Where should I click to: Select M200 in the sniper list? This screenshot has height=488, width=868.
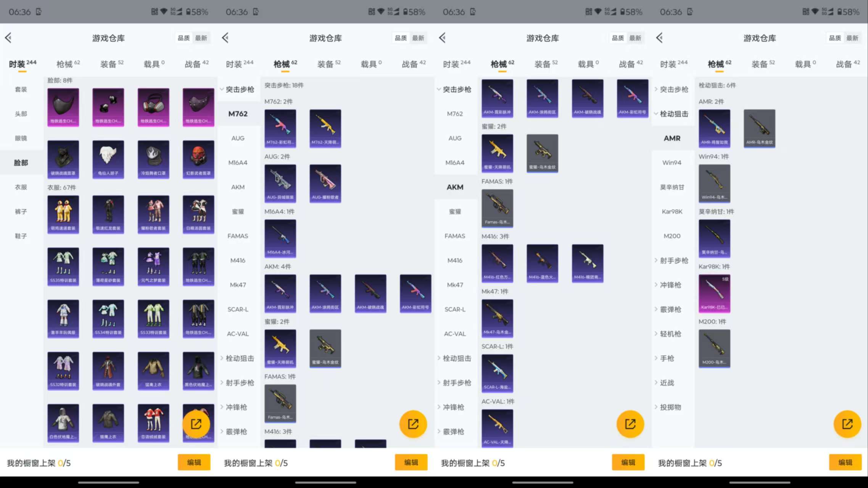pos(672,236)
